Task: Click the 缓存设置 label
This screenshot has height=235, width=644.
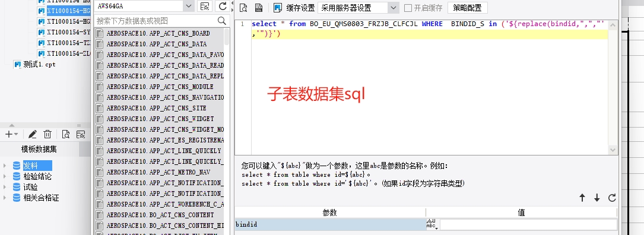Action: (x=300, y=8)
